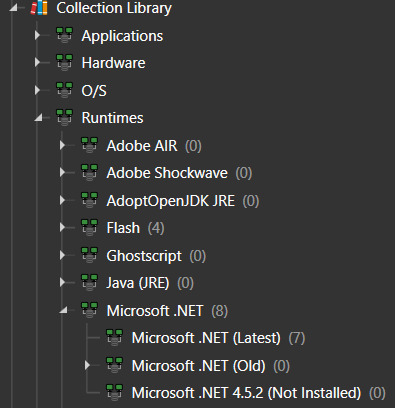Expand the Applications node
Screen dimensions: 395x408
coord(37,35)
